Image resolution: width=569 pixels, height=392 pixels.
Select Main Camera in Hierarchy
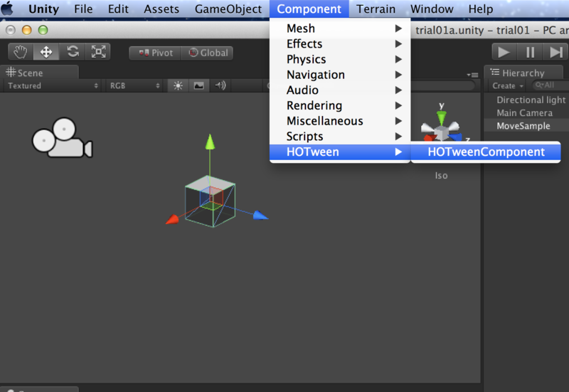click(526, 113)
